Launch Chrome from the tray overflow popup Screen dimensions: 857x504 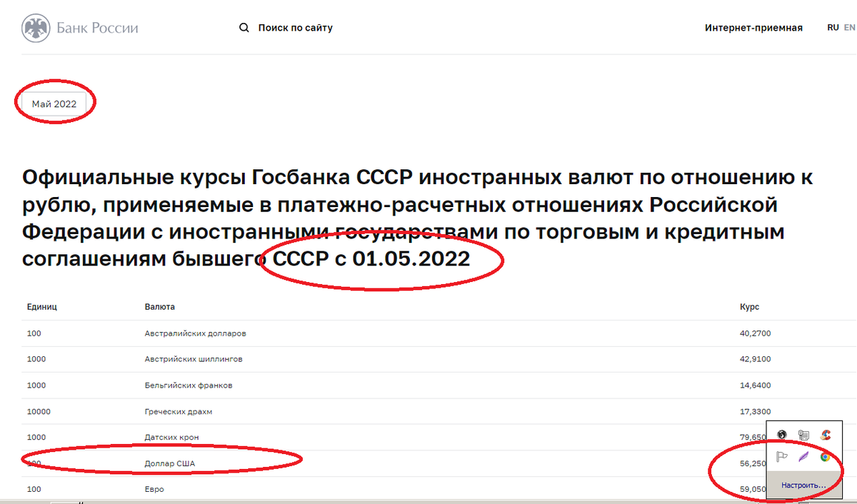pyautogui.click(x=825, y=456)
